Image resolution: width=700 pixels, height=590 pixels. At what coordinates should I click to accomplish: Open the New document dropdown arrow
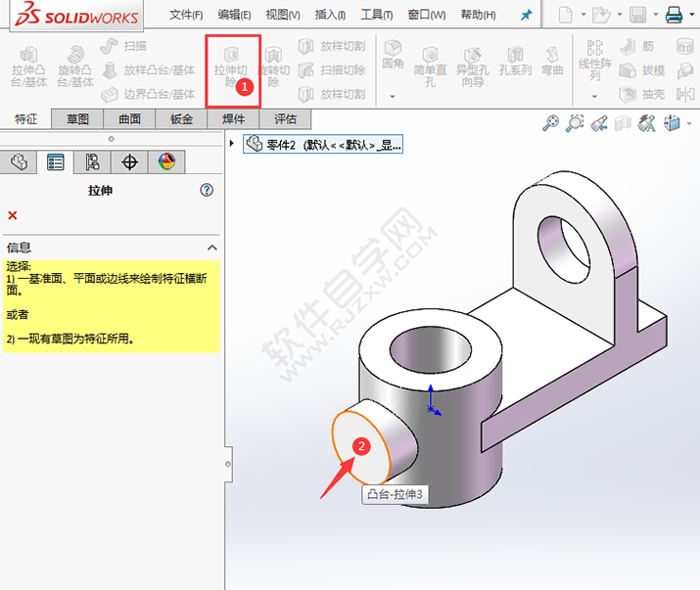[583, 15]
